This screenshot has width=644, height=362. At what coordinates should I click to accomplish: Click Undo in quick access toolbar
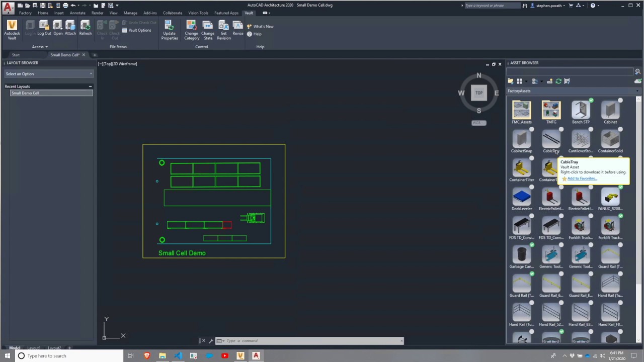(73, 5)
